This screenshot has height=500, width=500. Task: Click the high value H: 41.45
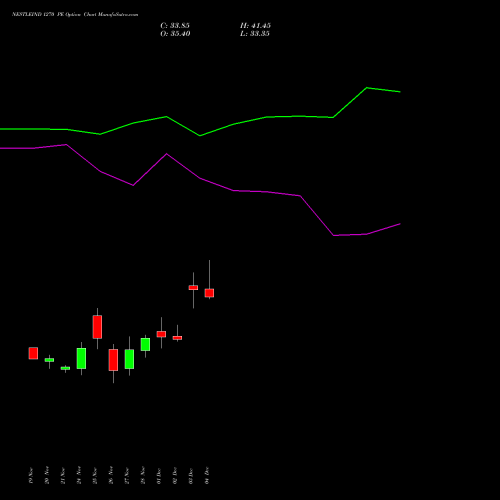click(255, 26)
